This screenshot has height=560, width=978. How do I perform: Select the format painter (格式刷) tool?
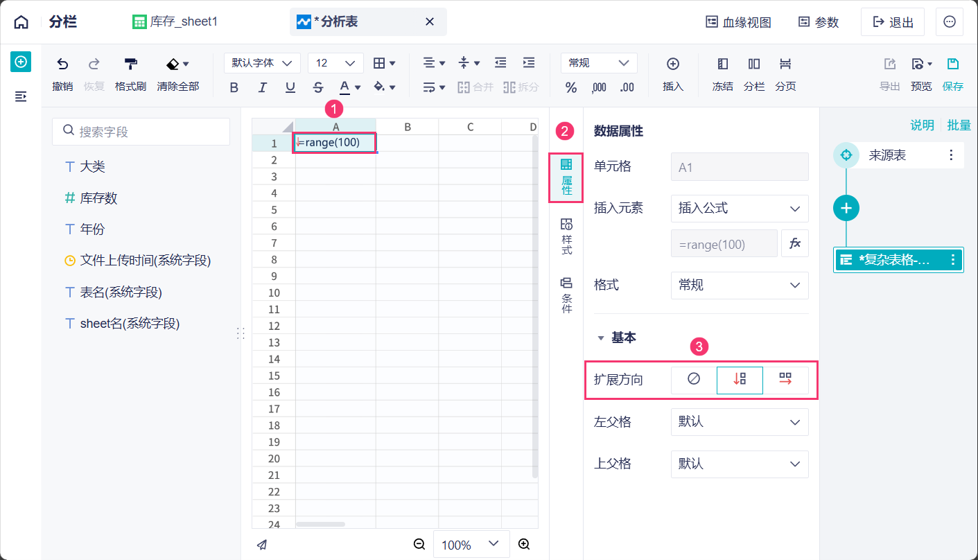coord(130,75)
